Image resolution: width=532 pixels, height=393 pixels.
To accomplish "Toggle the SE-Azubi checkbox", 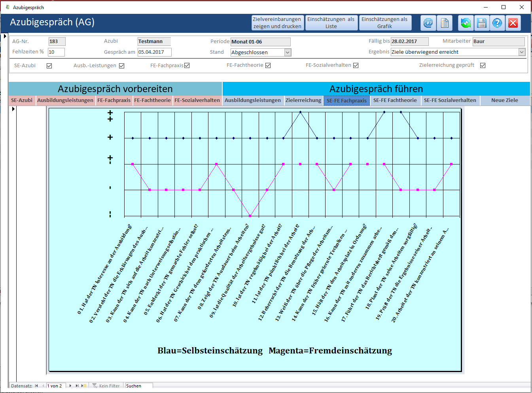I will coord(49,66).
